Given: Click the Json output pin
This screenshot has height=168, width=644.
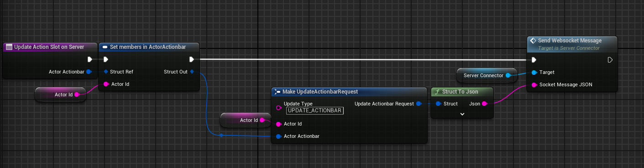Looking at the screenshot, I should pyautogui.click(x=485, y=104).
